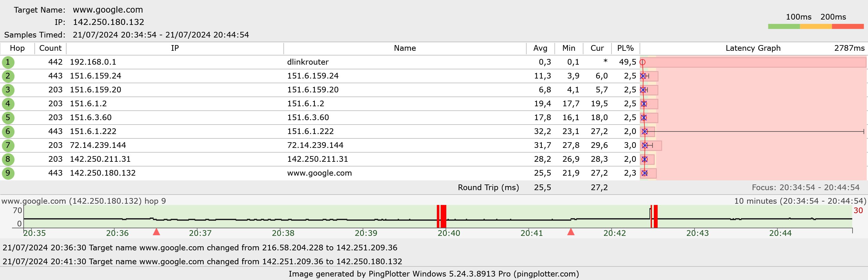Click the www.google.com hop 9 timeline title

[84, 201]
